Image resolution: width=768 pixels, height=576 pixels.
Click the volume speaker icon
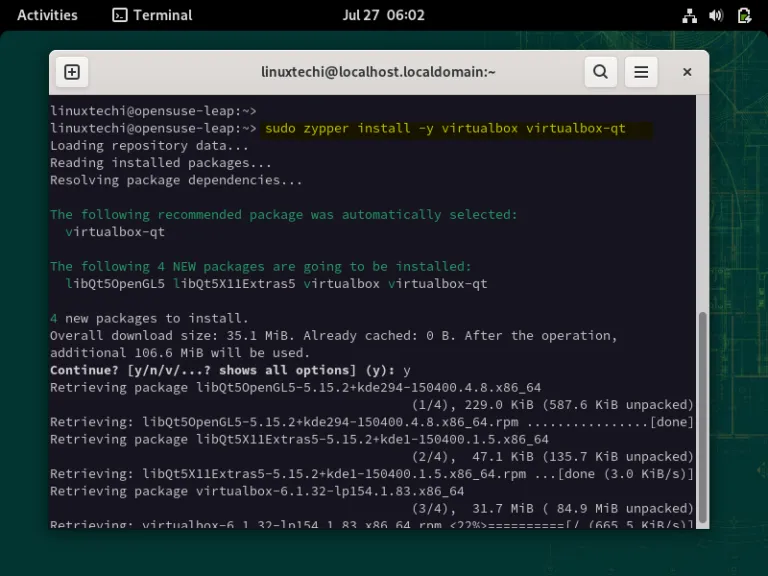(x=716, y=16)
